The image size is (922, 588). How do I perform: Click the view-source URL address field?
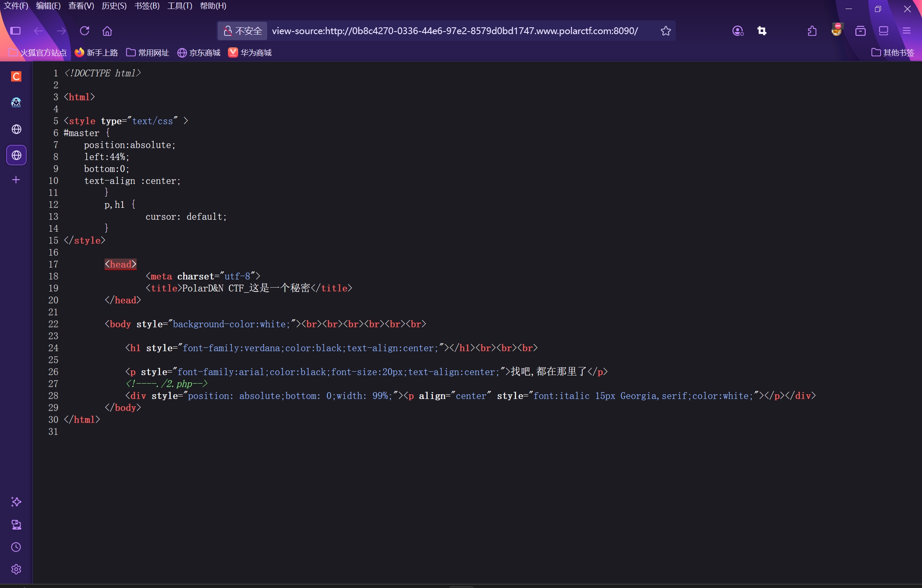[x=455, y=31]
